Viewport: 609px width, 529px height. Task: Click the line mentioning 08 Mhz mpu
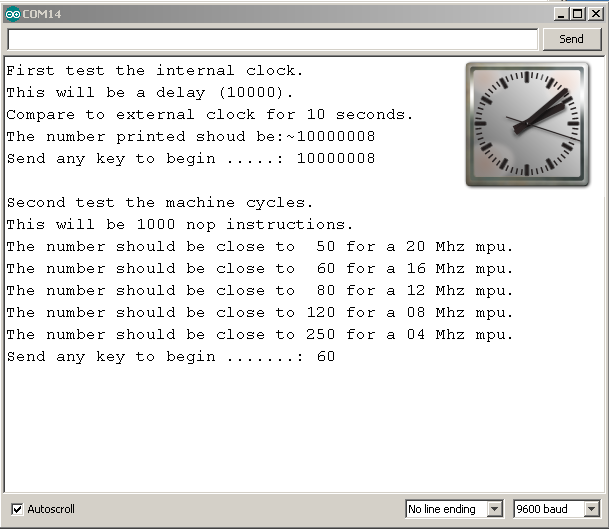click(260, 313)
